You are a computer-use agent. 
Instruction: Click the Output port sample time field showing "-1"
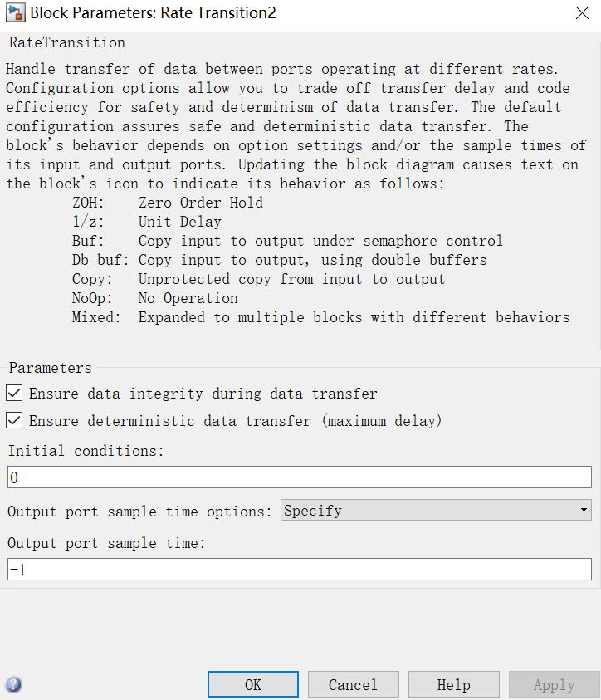tap(299, 569)
